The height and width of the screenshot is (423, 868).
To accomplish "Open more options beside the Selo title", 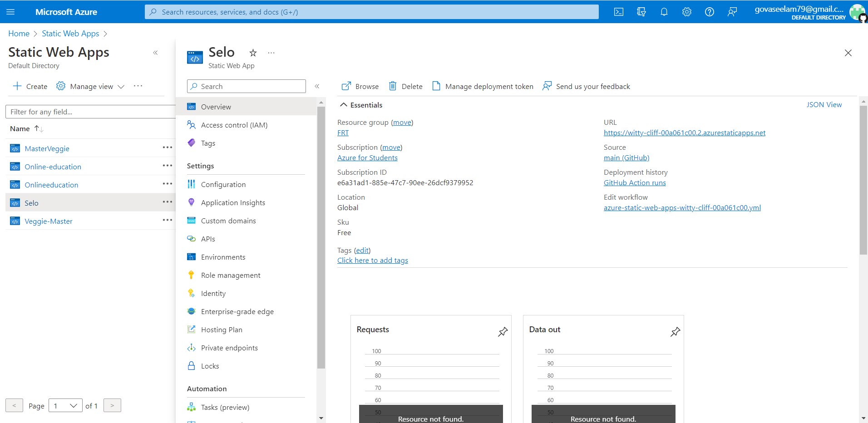I will pyautogui.click(x=271, y=53).
